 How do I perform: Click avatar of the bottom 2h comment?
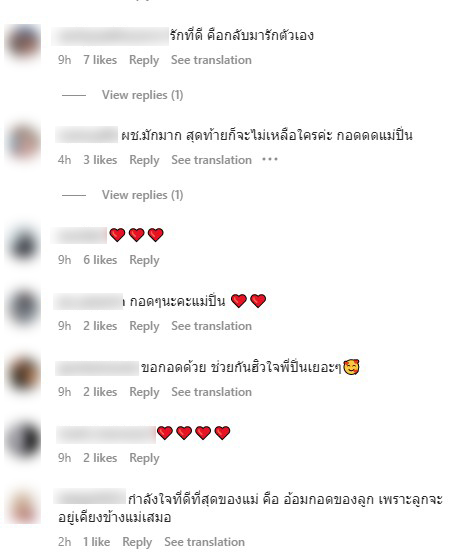point(22,506)
